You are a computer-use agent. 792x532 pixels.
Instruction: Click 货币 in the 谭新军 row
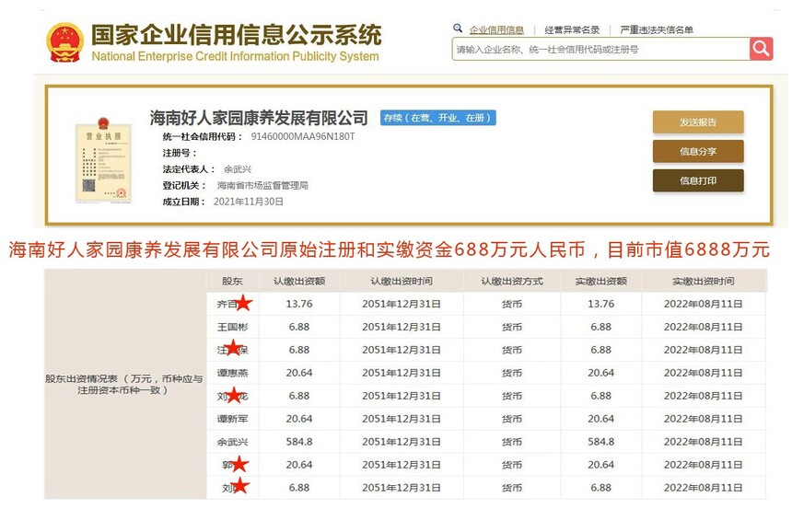(512, 419)
